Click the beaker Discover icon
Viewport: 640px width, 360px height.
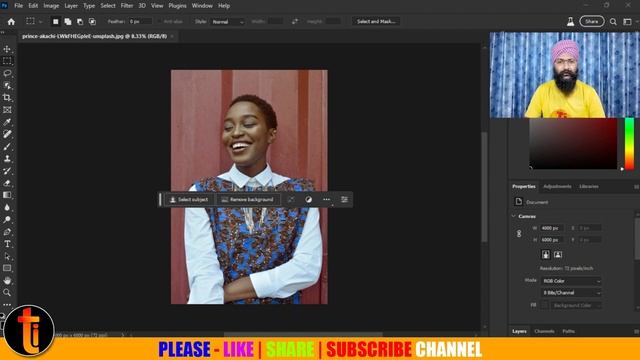(x=570, y=22)
